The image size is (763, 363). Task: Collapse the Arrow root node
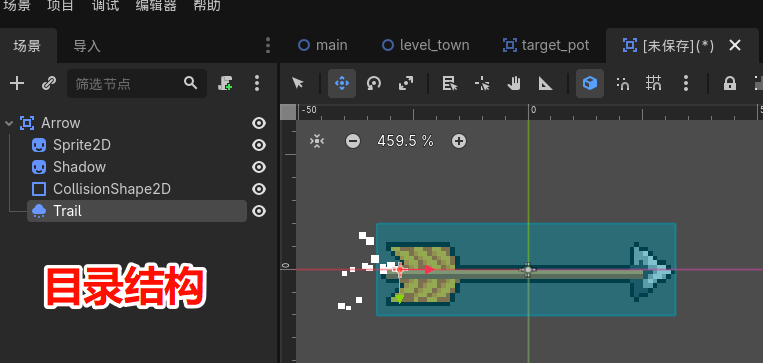tap(9, 123)
